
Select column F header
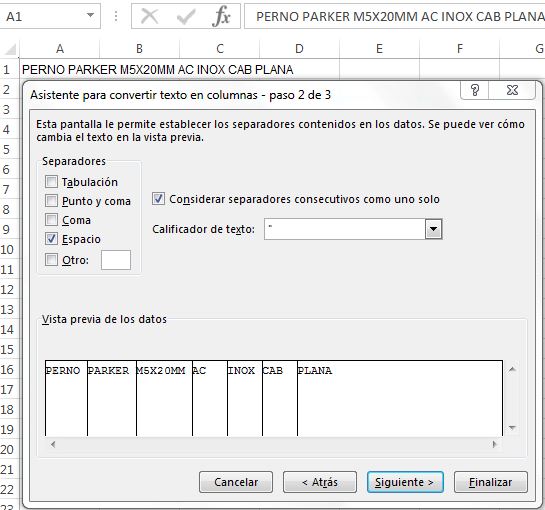pyautogui.click(x=459, y=49)
